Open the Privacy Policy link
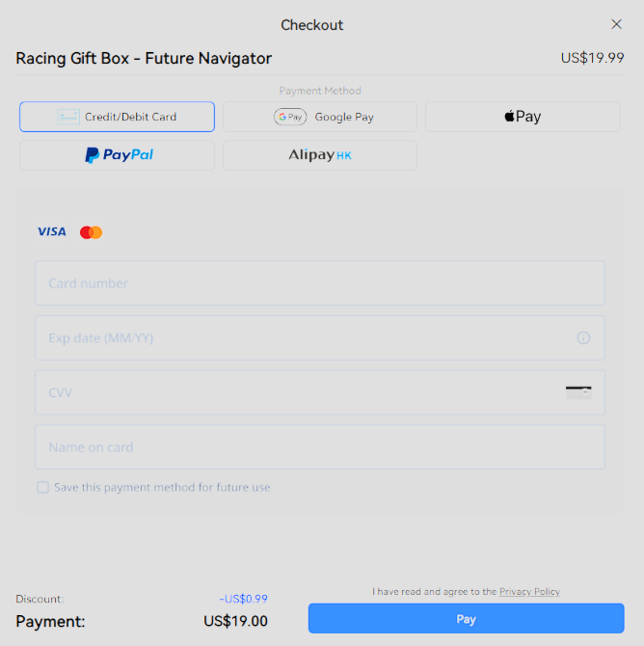This screenshot has width=644, height=646. [529, 592]
